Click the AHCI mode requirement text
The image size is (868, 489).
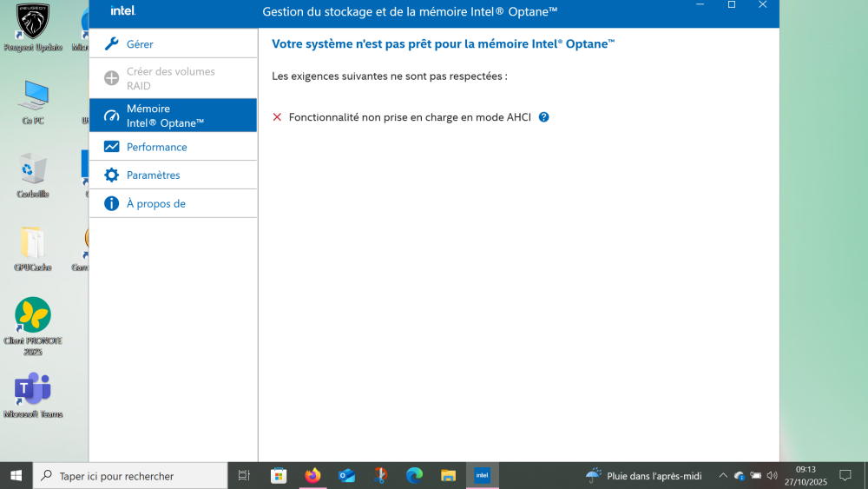(410, 117)
